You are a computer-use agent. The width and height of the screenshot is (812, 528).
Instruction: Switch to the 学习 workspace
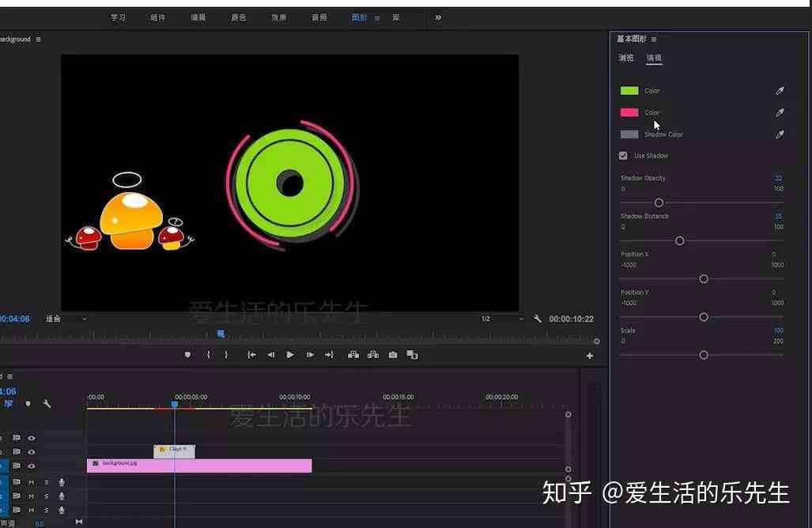pyautogui.click(x=118, y=17)
